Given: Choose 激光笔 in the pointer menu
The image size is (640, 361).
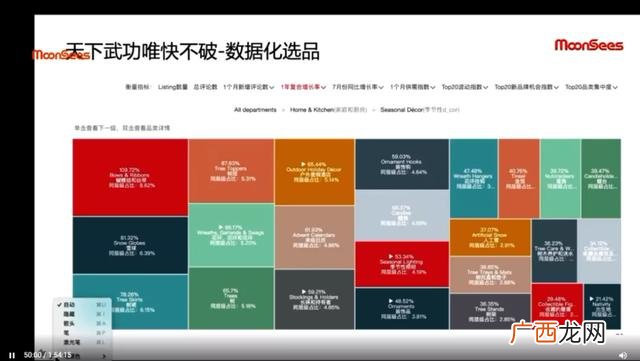Looking at the screenshot, I should coord(82,342).
